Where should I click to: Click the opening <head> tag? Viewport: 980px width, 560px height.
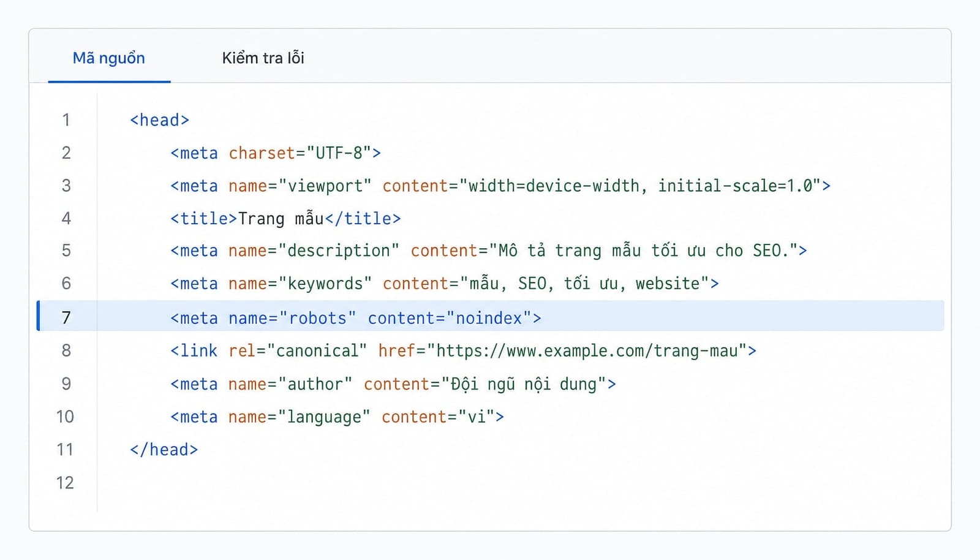[159, 120]
